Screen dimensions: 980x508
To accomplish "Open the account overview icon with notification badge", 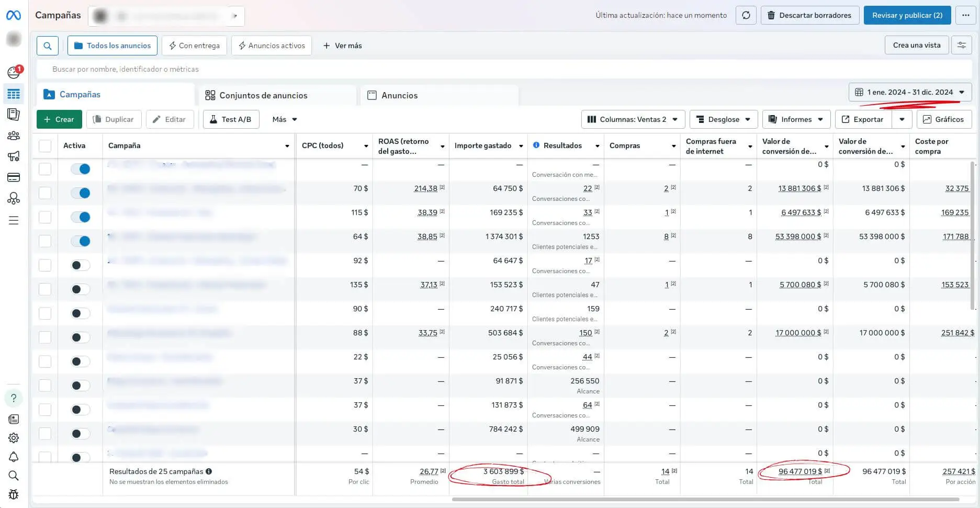I will tap(14, 72).
